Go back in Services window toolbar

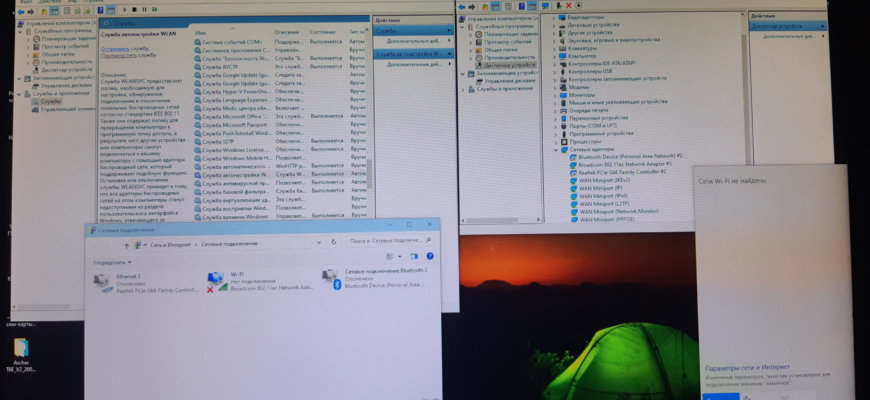[x=21, y=11]
